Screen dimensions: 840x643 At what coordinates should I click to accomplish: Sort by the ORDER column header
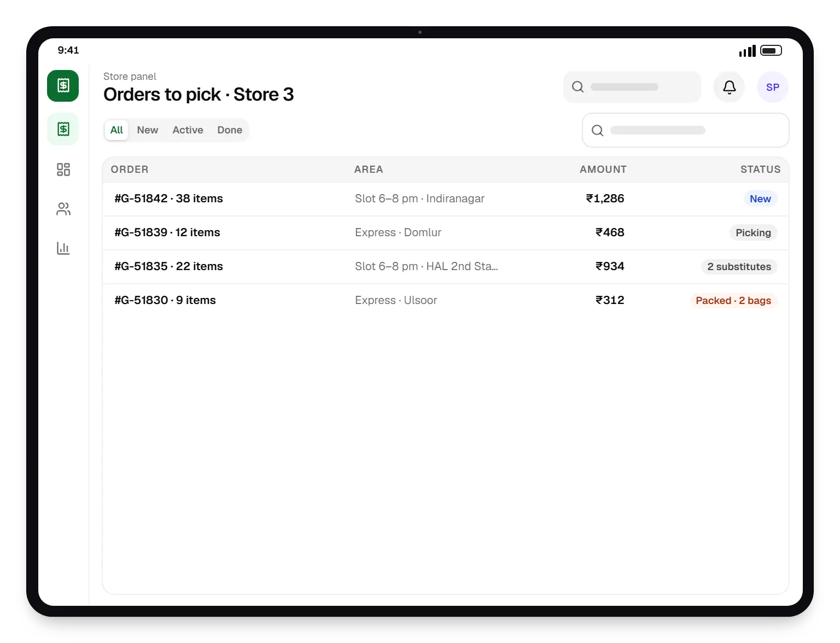pyautogui.click(x=130, y=169)
